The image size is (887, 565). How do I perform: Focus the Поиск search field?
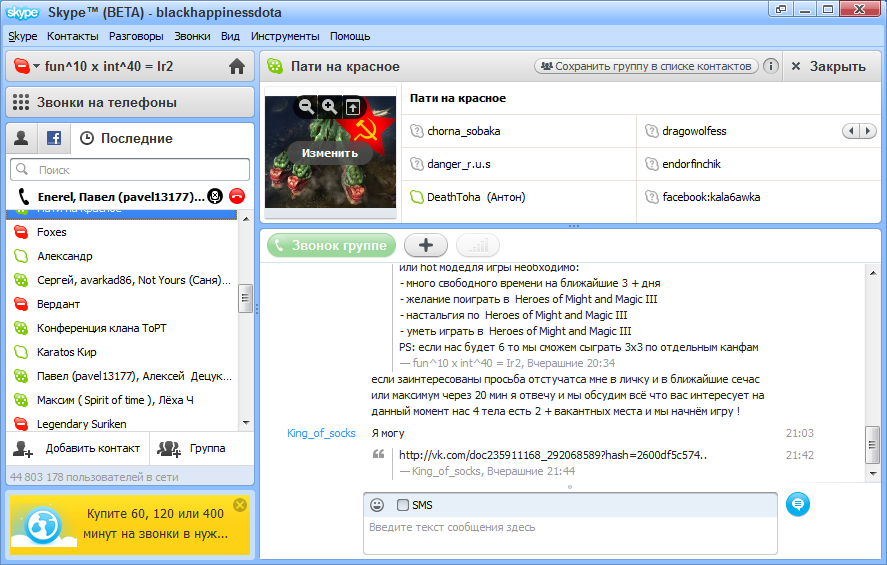130,170
